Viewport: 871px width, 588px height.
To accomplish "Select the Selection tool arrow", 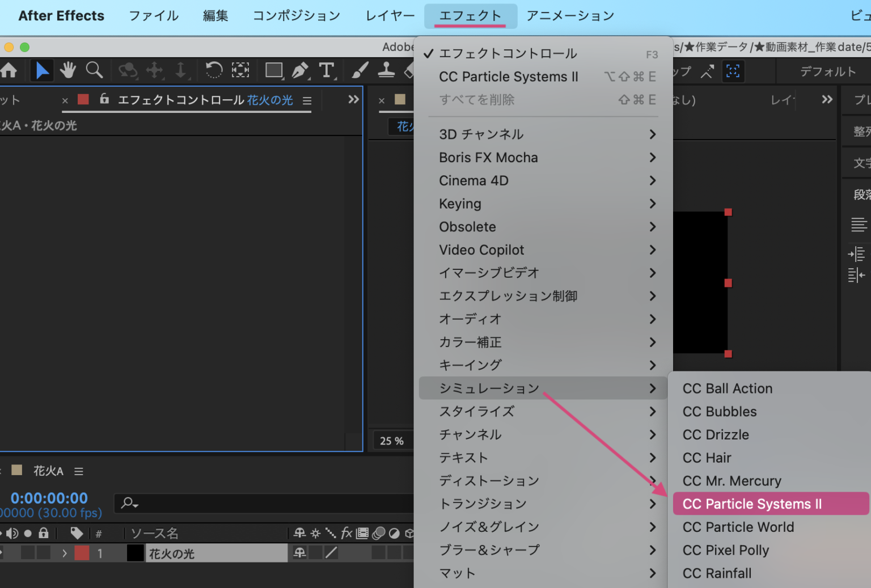I will click(41, 70).
